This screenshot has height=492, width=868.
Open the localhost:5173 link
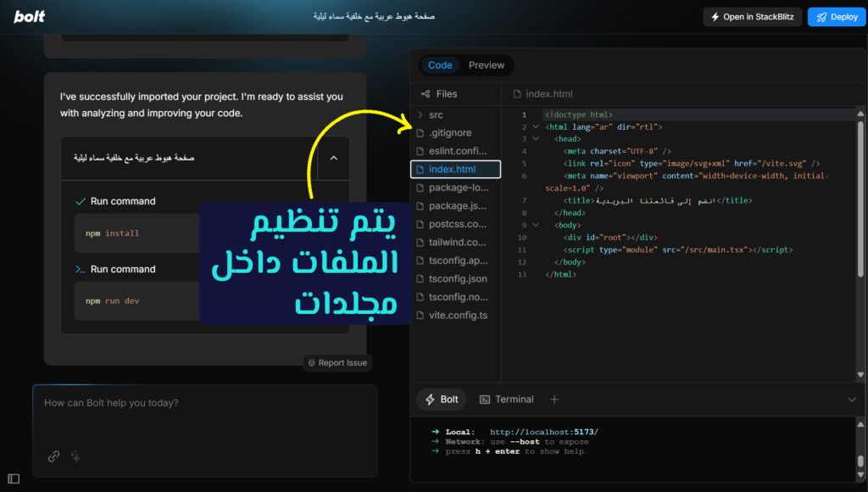(543, 432)
